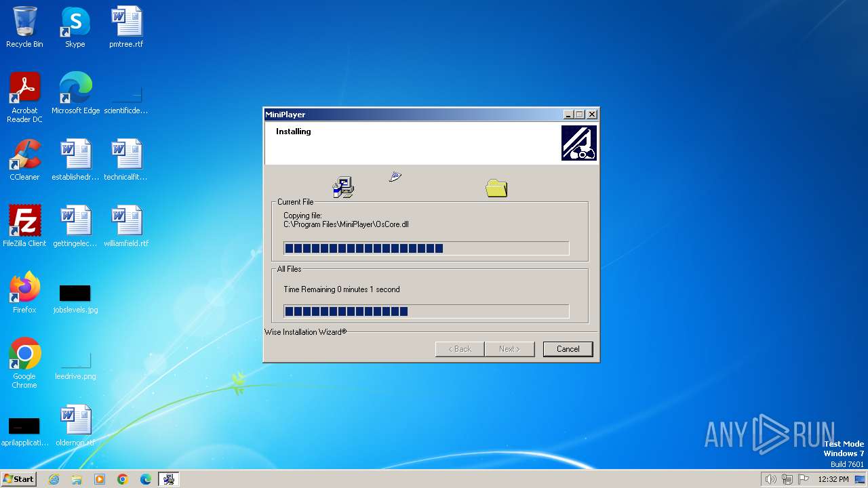Image resolution: width=868 pixels, height=488 pixels.
Task: Select the oldernon.rtf document icon
Action: (75, 426)
